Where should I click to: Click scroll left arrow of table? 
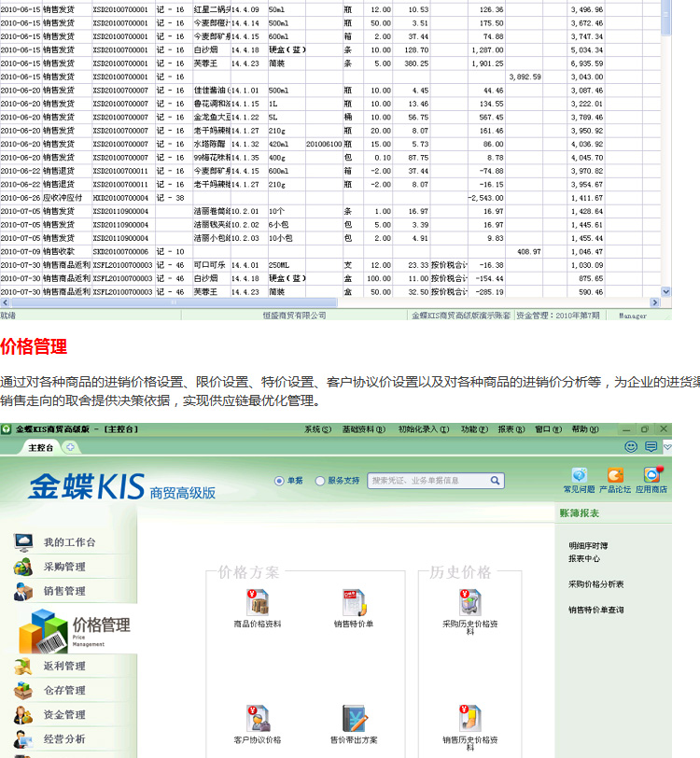(x=5, y=302)
